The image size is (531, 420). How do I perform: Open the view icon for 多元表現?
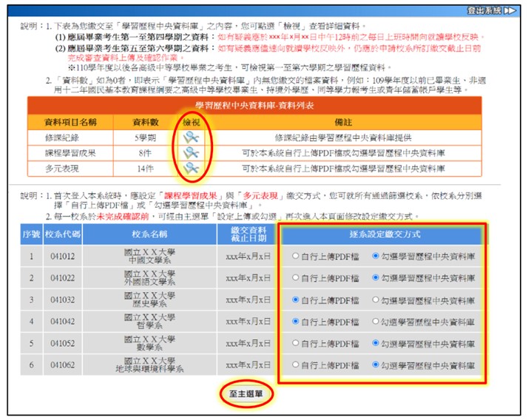191,169
